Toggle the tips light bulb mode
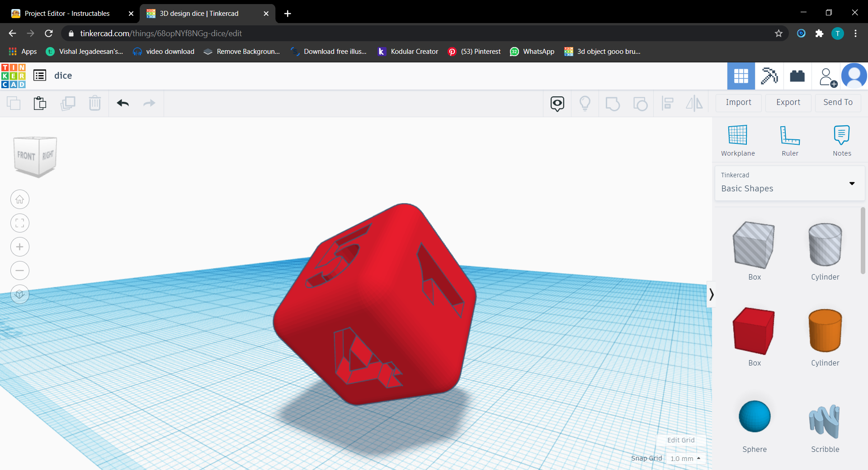The image size is (868, 470). tap(585, 103)
